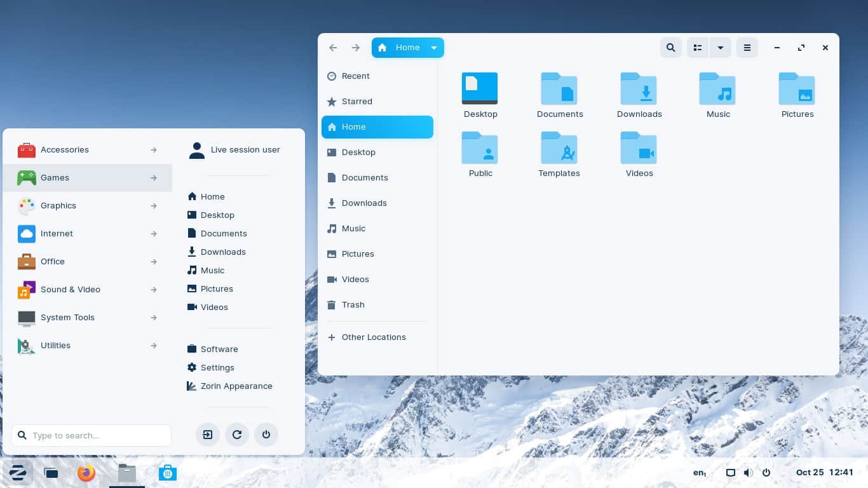Select Pictures in Files sidebar
Screen dimensions: 868x488
coord(377,254)
